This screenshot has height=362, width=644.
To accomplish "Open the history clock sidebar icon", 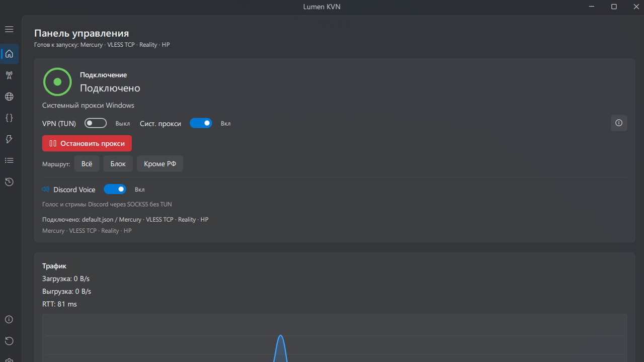I will (9, 182).
